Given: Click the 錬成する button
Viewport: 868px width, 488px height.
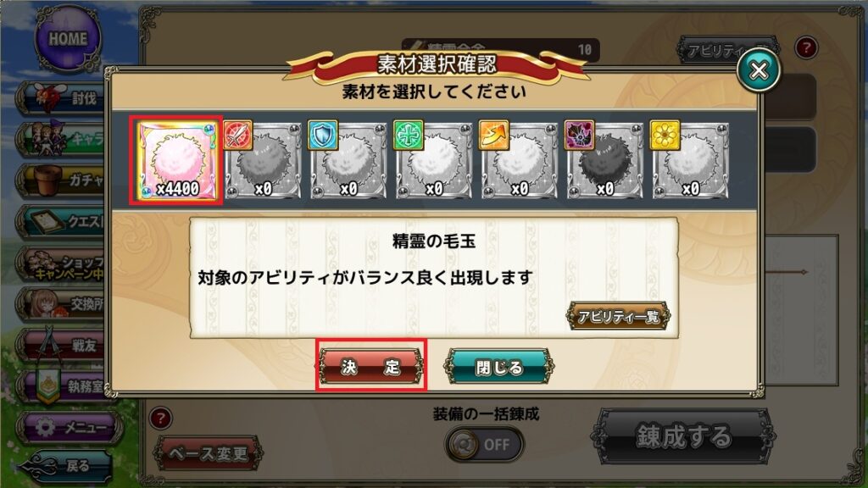Looking at the screenshot, I should coord(683,436).
